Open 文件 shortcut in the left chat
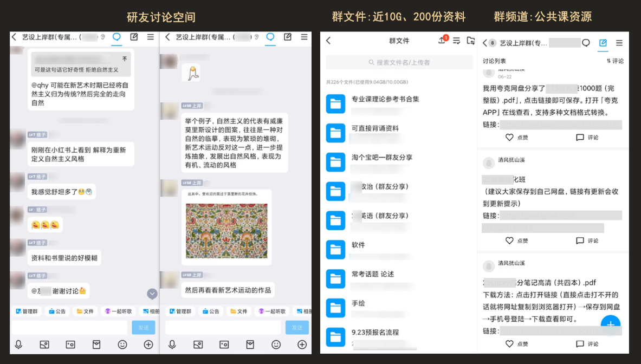The image size is (641, 364). [x=85, y=311]
